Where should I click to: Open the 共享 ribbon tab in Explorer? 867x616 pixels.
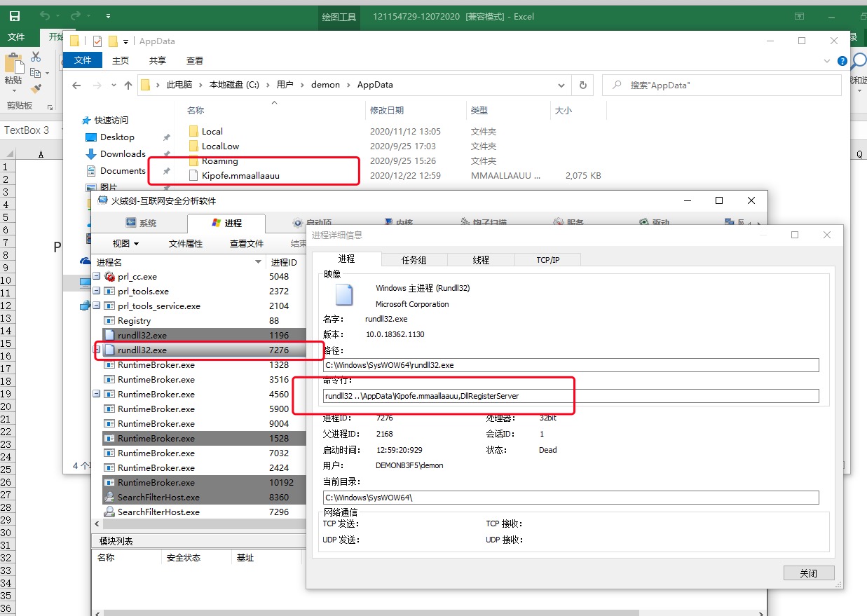pyautogui.click(x=158, y=60)
